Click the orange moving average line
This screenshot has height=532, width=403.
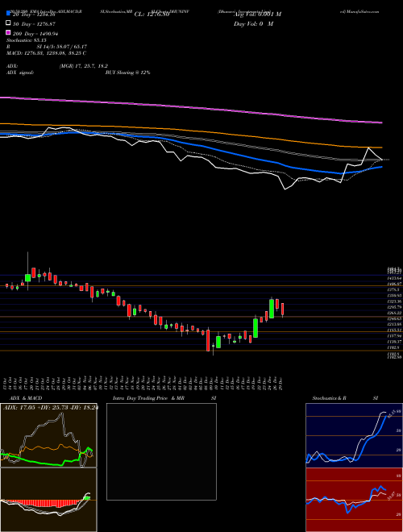(x=190, y=131)
